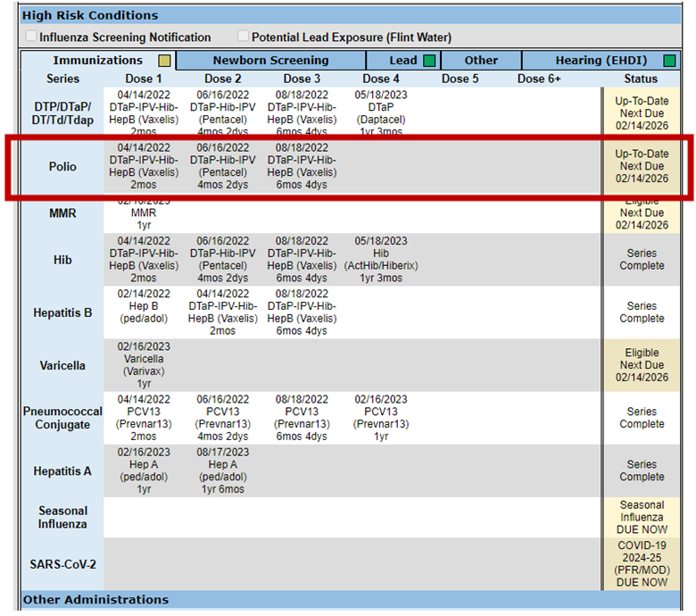Click the COVID-19 2024-25 DUE NOW status
696x616 pixels.
(x=642, y=563)
